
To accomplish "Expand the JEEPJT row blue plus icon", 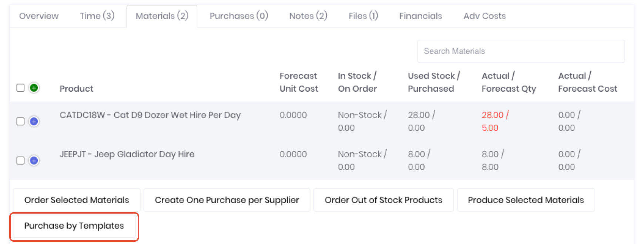I will (34, 161).
